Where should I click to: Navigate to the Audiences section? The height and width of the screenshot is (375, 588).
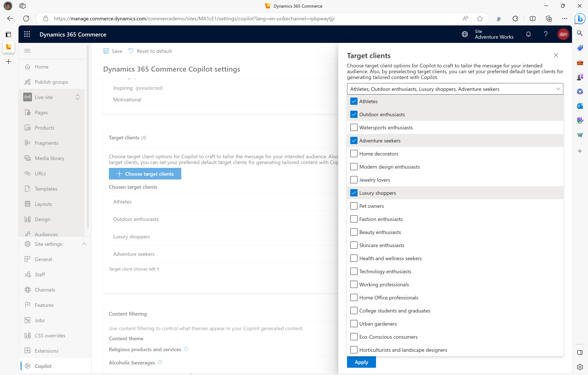click(x=46, y=234)
